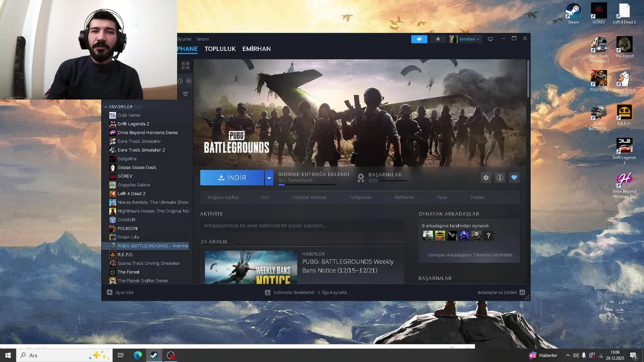Open the Rehberler tab
644x362 pixels.
coord(405,197)
